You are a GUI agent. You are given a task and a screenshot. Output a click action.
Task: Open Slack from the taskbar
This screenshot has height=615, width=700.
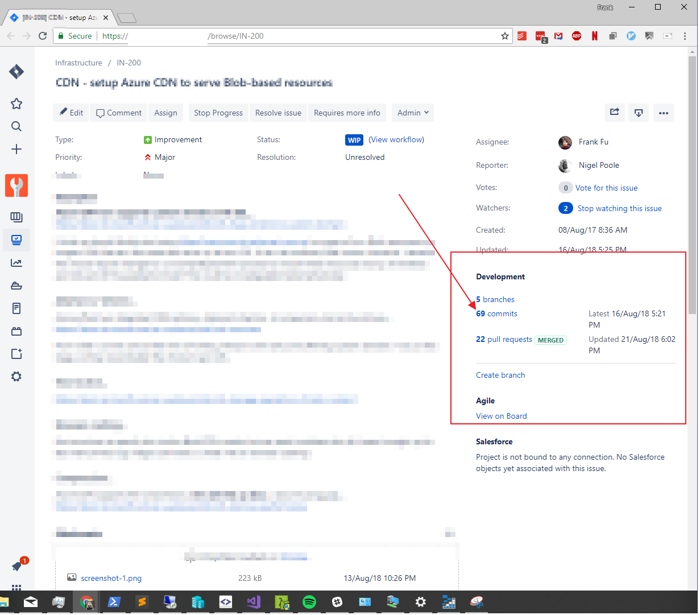pos(337,602)
